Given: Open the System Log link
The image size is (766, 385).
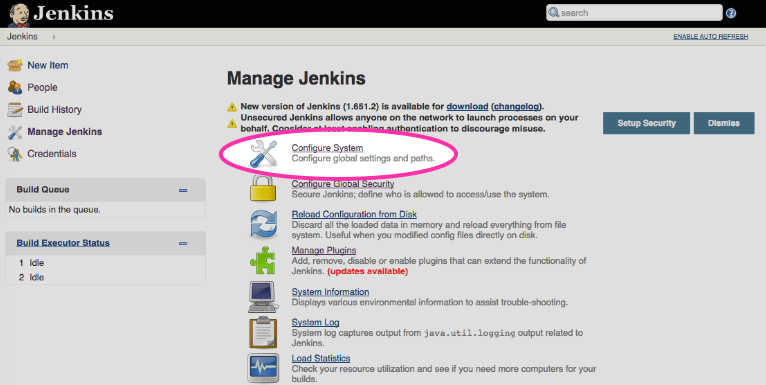Looking at the screenshot, I should click(316, 322).
